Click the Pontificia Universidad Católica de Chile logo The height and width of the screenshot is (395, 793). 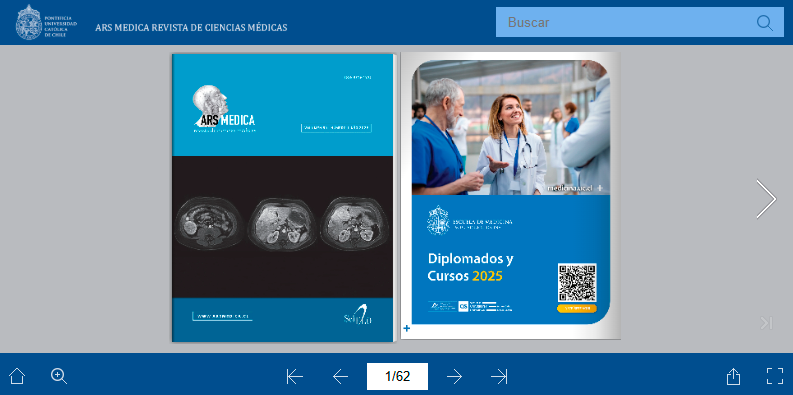pyautogui.click(x=47, y=22)
